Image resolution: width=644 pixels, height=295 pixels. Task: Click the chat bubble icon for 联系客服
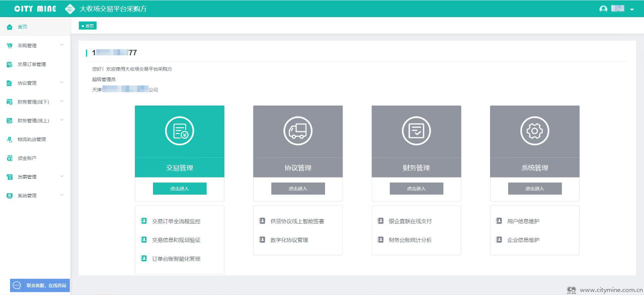tap(17, 285)
